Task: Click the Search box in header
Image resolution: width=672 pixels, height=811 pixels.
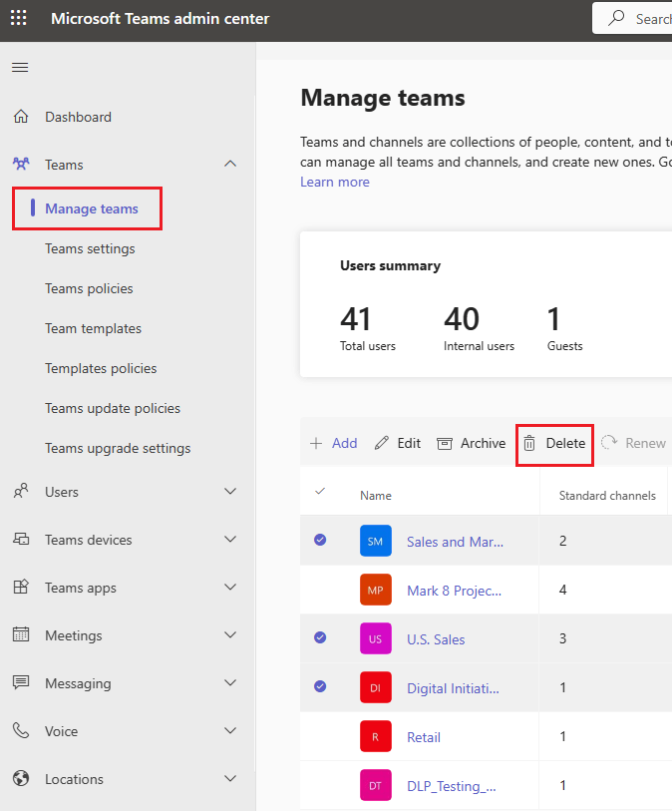Action: click(632, 19)
